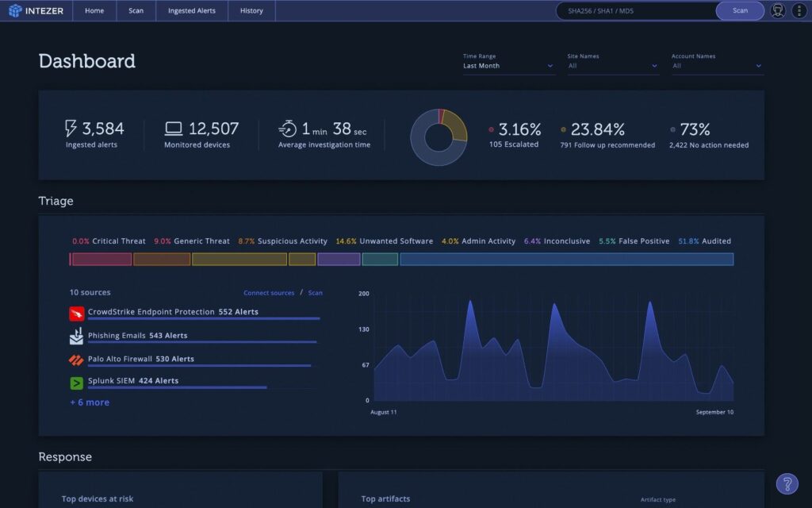The height and width of the screenshot is (508, 812).
Task: Click the 3,584 ingested alerts value
Action: tap(103, 128)
